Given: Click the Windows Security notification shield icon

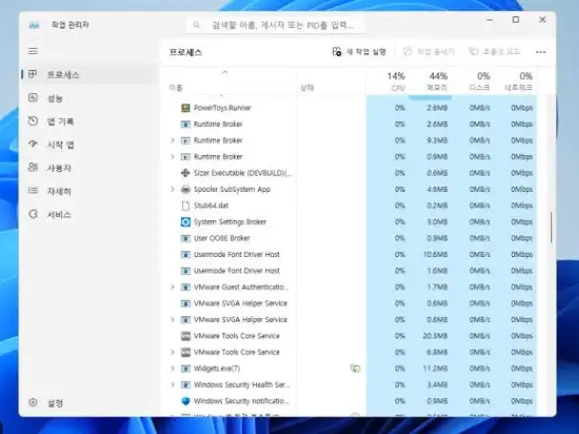Looking at the screenshot, I should (185, 401).
